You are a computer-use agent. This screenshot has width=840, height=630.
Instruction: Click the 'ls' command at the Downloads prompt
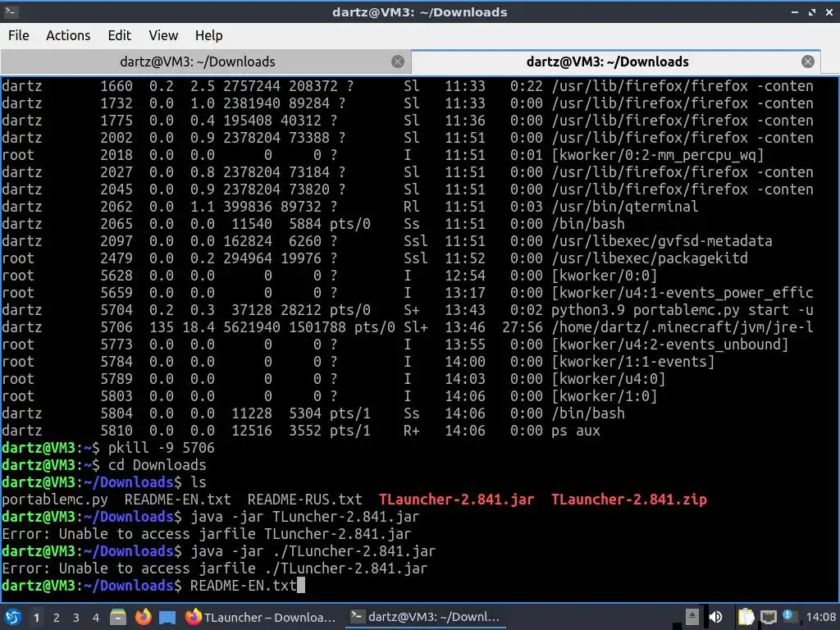(199, 482)
